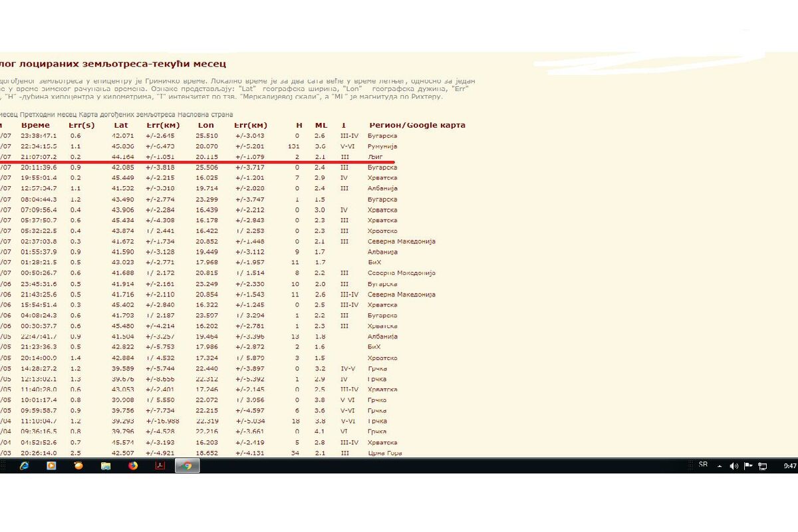This screenshot has width=798, height=532.
Task: Switch to the Chrome window in taskbar
Action: tap(187, 466)
